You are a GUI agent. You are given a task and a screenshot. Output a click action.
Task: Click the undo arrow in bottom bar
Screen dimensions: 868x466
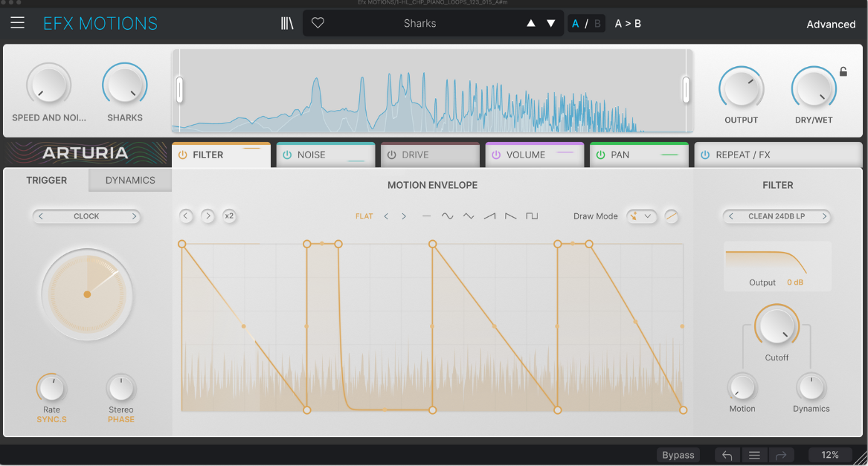coord(727,455)
